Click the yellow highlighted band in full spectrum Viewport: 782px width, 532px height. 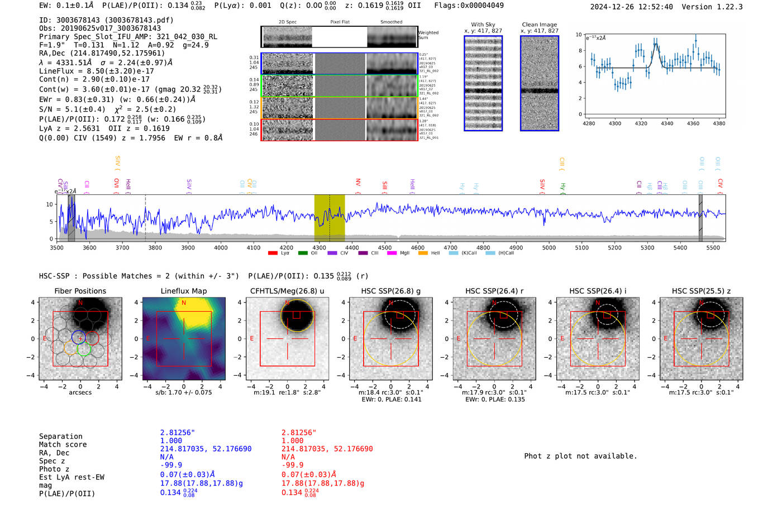(x=330, y=218)
